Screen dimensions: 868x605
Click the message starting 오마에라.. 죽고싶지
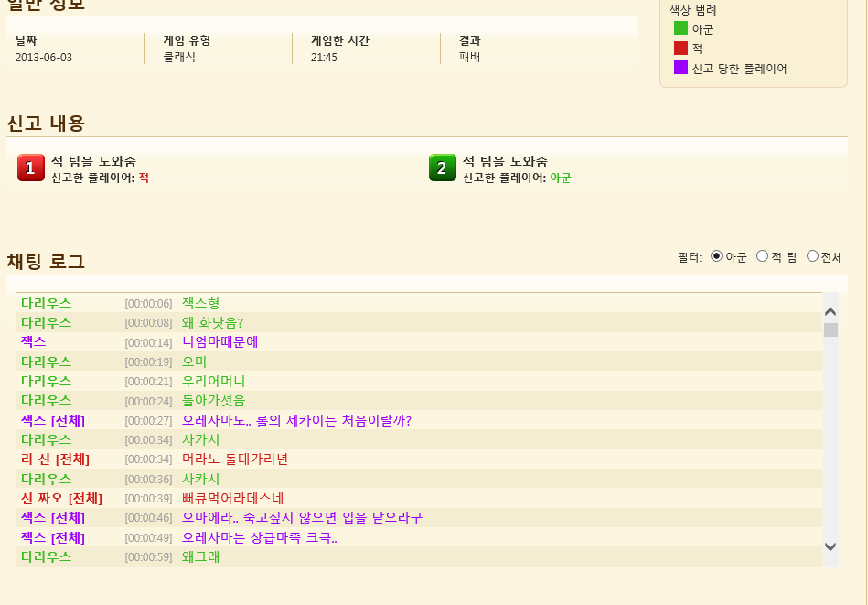click(302, 517)
